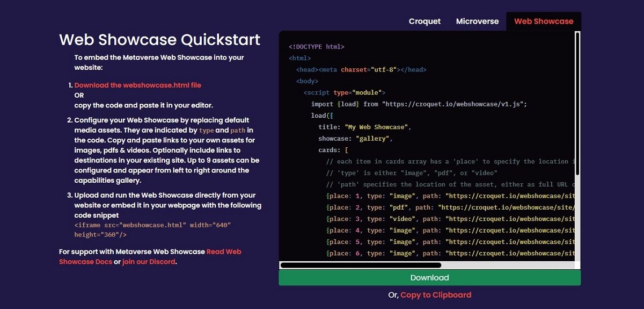Click the code panel horizontal scrollbar
Viewport: 644px width, 309px height.
pyautogui.click(x=361, y=265)
